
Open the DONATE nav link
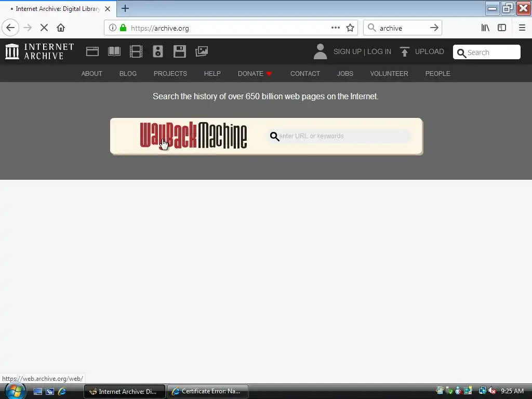(x=255, y=74)
